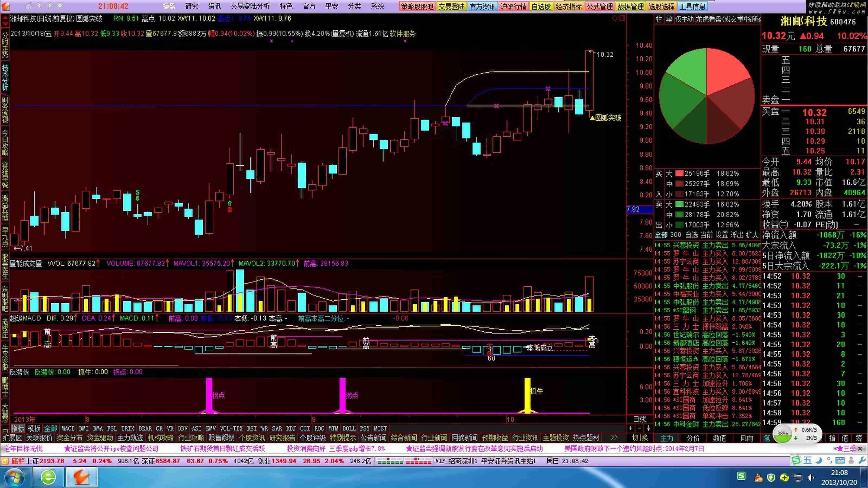The height and width of the screenshot is (488, 868).
Task: Open the Sogou input method S icon
Action: [796, 460]
